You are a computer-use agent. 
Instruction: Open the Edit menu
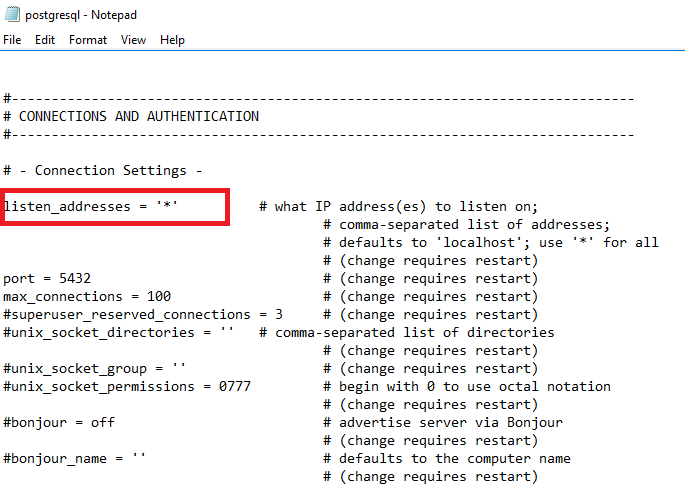45,40
